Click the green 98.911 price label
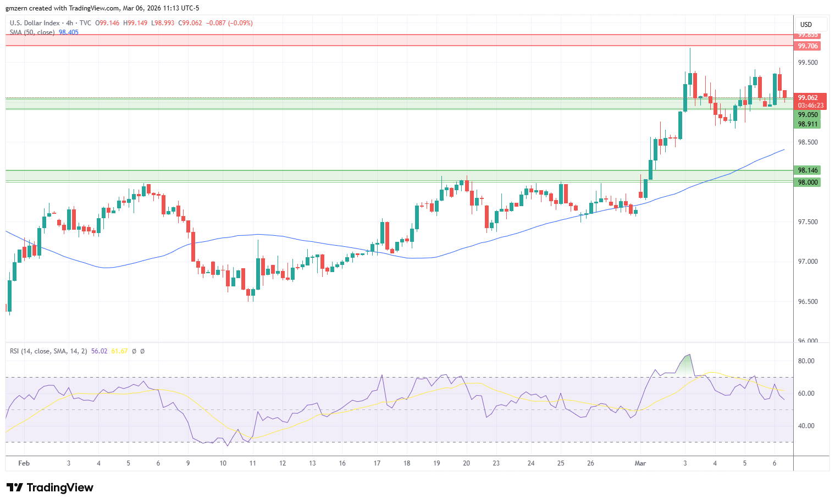The height and width of the screenshot is (504, 835). (808, 124)
